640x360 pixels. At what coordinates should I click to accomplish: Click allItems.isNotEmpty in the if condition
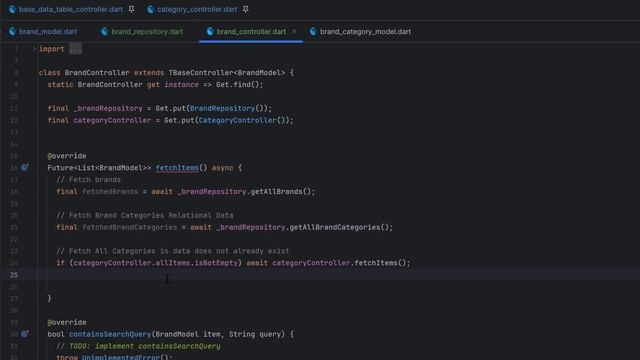pos(196,263)
